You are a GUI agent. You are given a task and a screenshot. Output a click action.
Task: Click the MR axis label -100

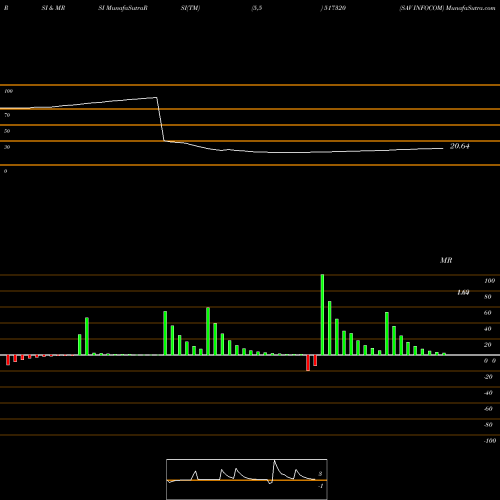coord(490,441)
